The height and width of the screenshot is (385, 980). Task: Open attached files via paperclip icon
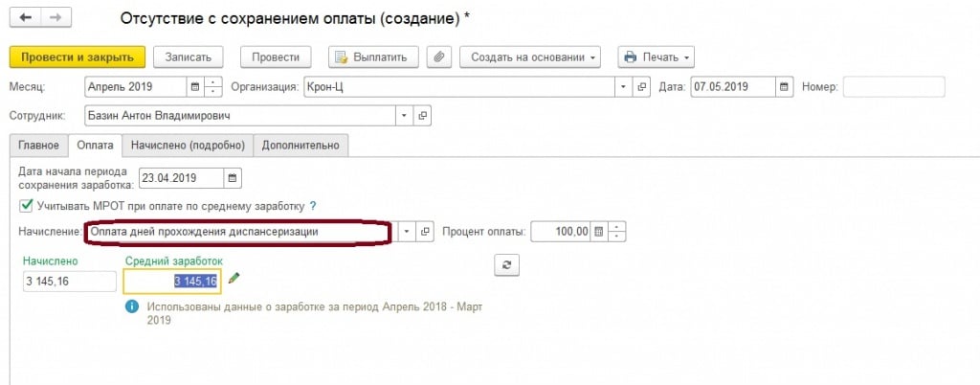(x=439, y=57)
